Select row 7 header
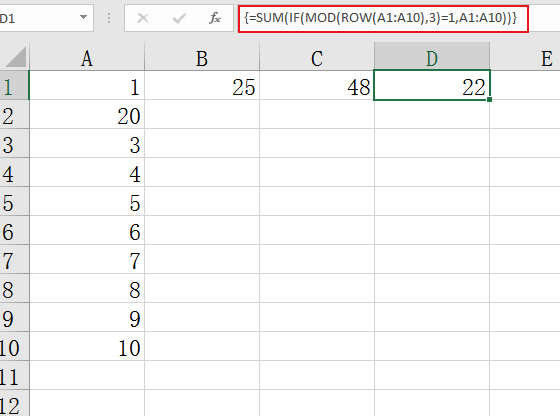The height and width of the screenshot is (416, 560). (14, 259)
